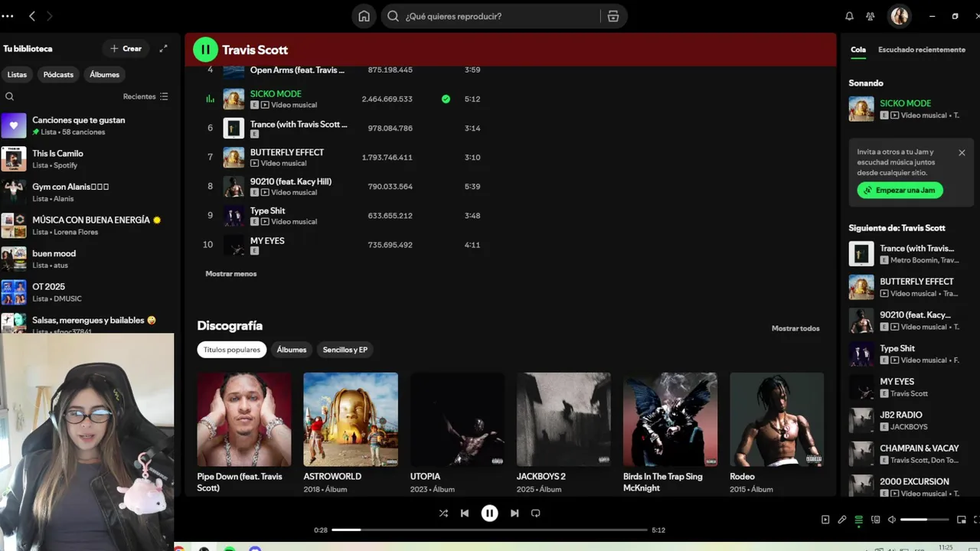The height and width of the screenshot is (551, 980).
Task: Filter library by Listas
Action: [18, 74]
